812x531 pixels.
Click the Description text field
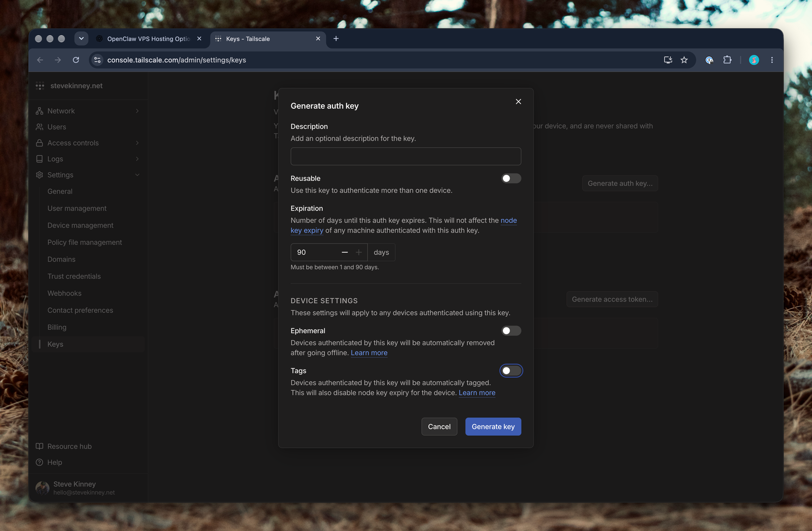(x=405, y=156)
